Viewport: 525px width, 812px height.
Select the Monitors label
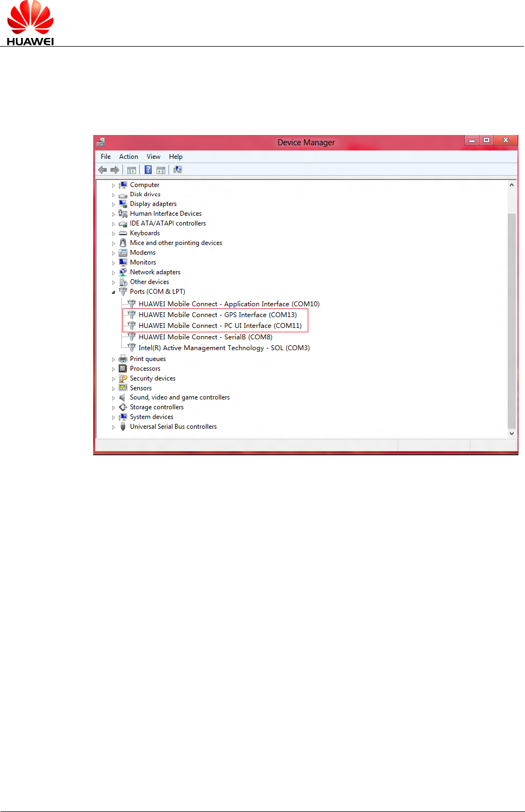pos(143,262)
